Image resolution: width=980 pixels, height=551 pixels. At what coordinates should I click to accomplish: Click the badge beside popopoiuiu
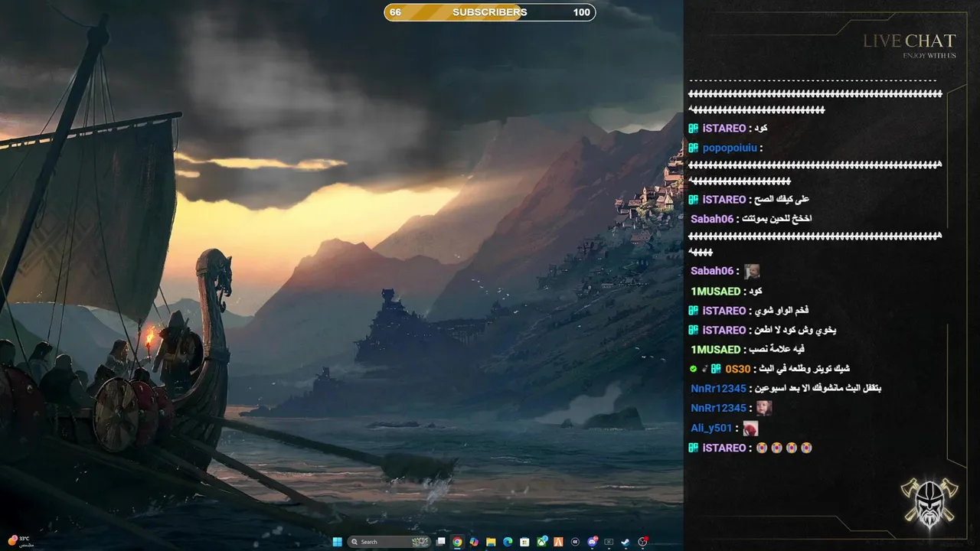pos(693,148)
